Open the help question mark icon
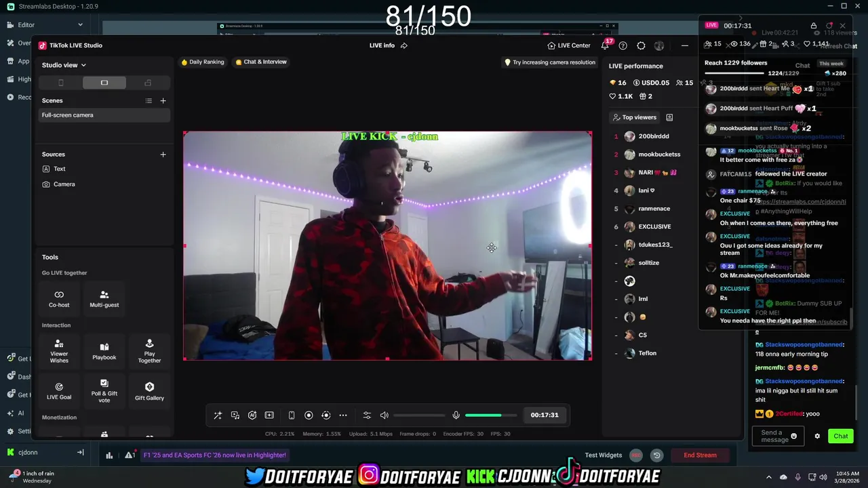This screenshot has width=868, height=488. click(x=623, y=45)
